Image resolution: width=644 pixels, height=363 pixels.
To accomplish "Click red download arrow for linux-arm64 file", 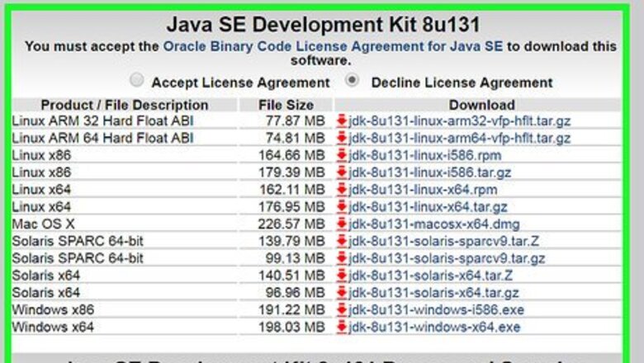I will point(342,139).
